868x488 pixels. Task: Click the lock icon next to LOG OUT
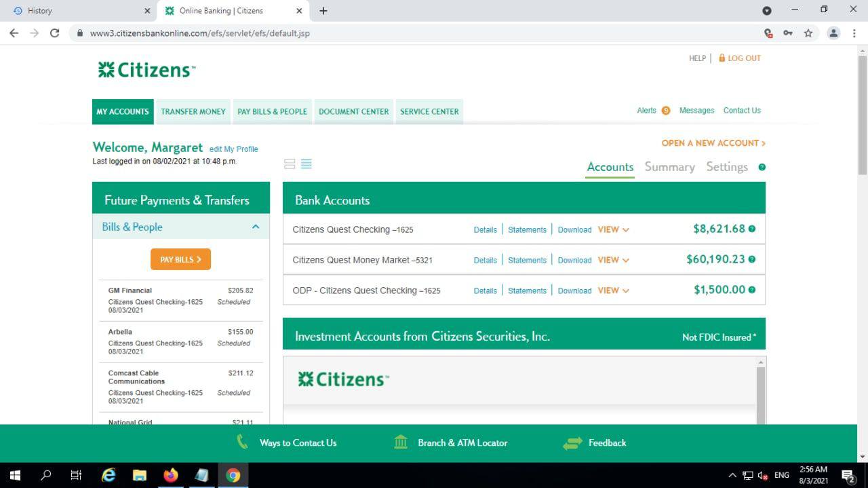click(x=722, y=58)
